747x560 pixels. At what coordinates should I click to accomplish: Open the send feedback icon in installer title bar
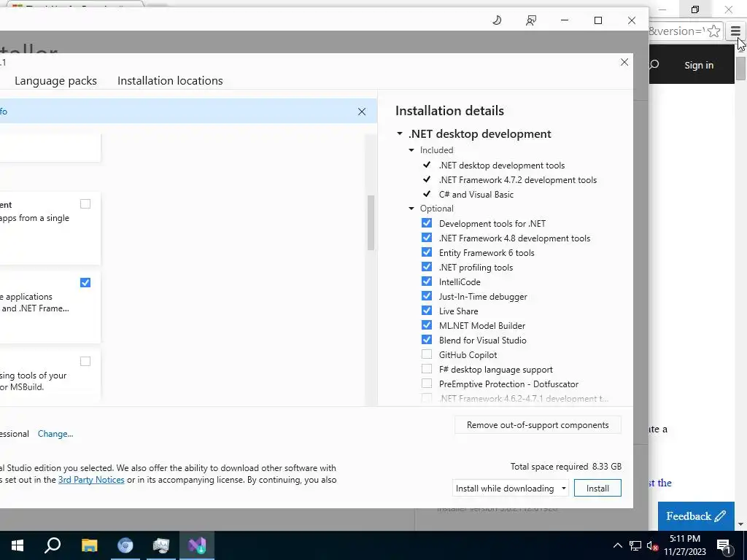tap(531, 20)
